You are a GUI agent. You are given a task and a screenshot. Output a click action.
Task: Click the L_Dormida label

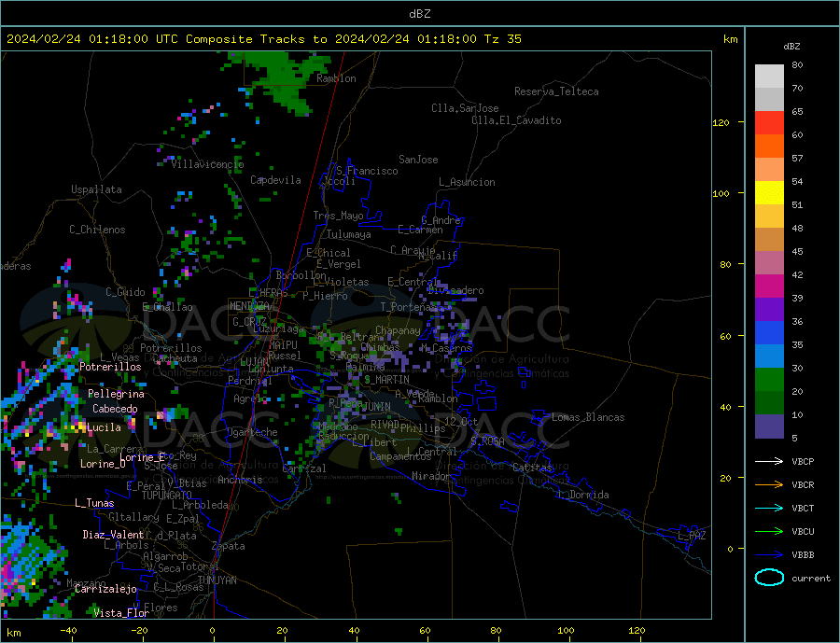point(583,495)
